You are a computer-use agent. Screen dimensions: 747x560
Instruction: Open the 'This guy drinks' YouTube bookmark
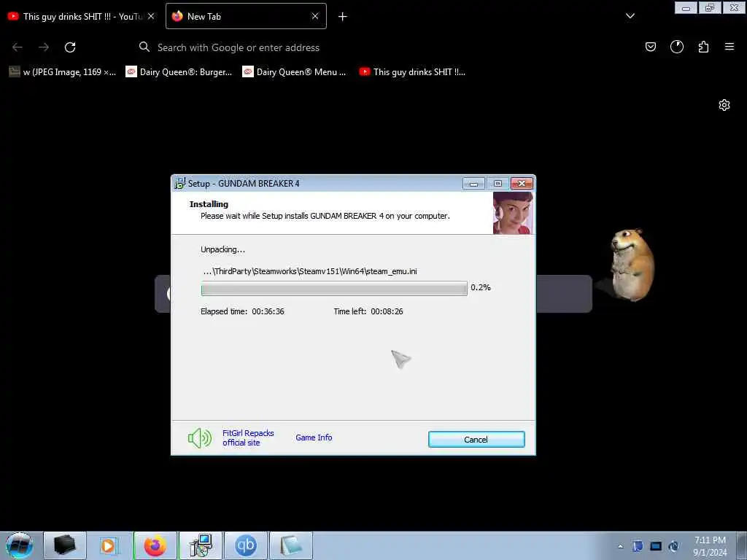[x=412, y=72]
